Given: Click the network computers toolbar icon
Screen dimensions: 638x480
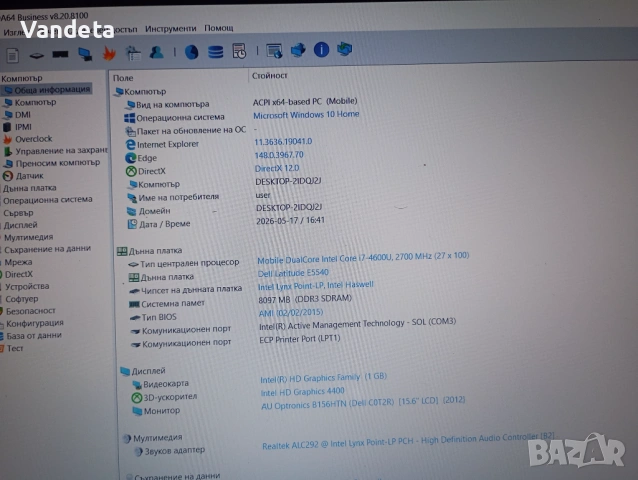Looking at the screenshot, I should (x=298, y=50).
